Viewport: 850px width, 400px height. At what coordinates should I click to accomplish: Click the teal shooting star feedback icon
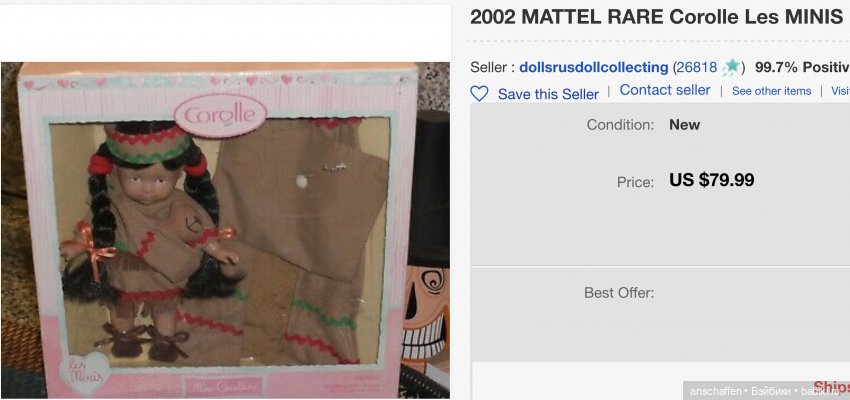(x=731, y=67)
